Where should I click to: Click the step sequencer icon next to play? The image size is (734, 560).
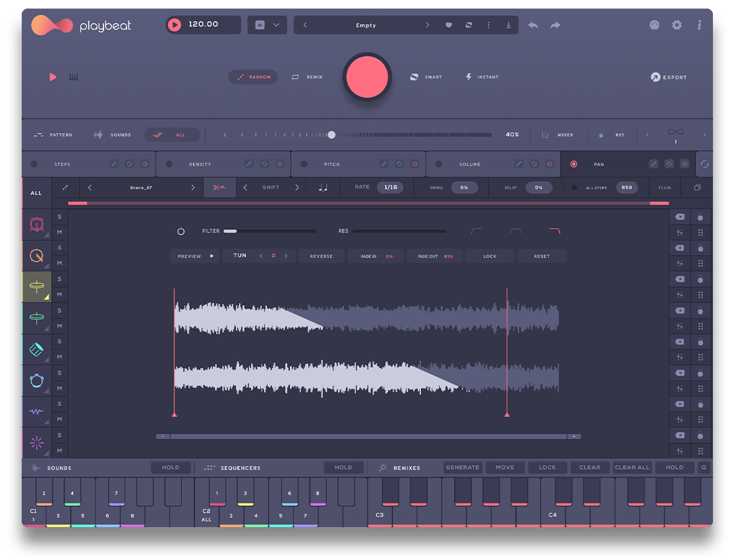point(74,77)
